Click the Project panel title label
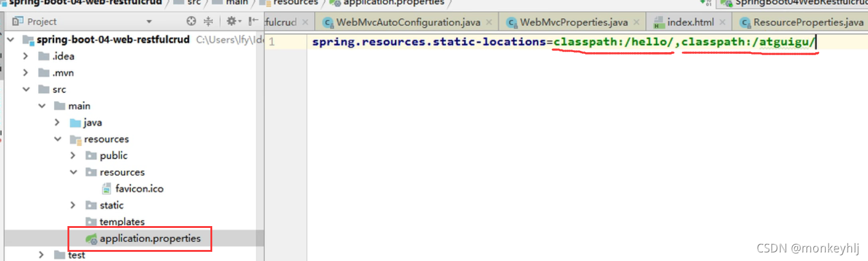Viewport: 868px width, 261px height. 42,21
